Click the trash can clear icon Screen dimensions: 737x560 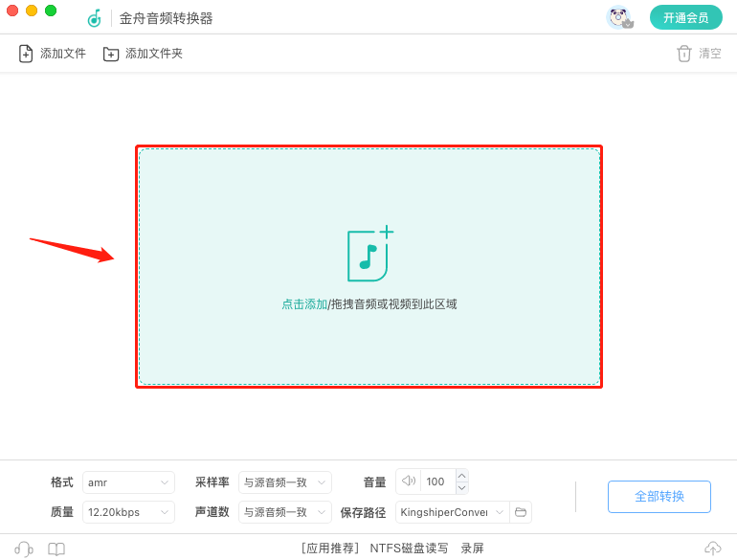coord(684,54)
